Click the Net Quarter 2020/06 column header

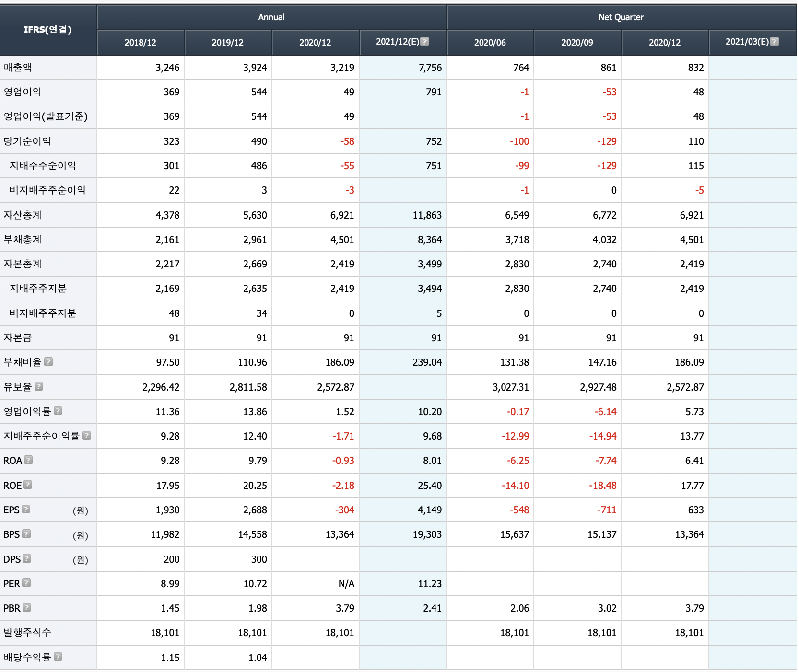[490, 43]
